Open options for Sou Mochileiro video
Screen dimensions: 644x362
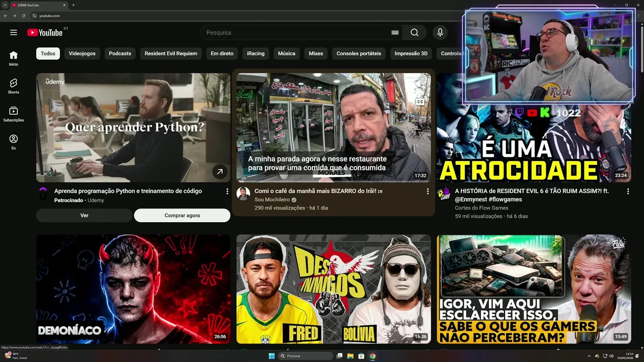[x=428, y=192]
